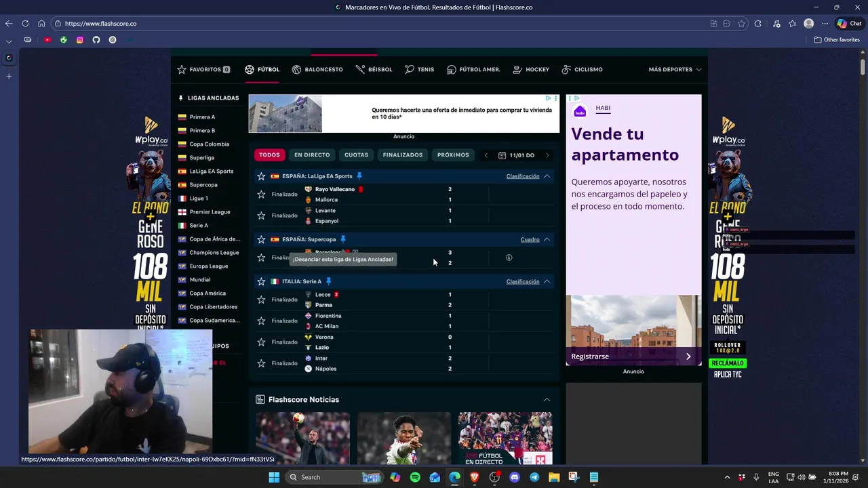Open the Inter vs Nápoles match row
The image size is (868, 488).
(x=404, y=363)
